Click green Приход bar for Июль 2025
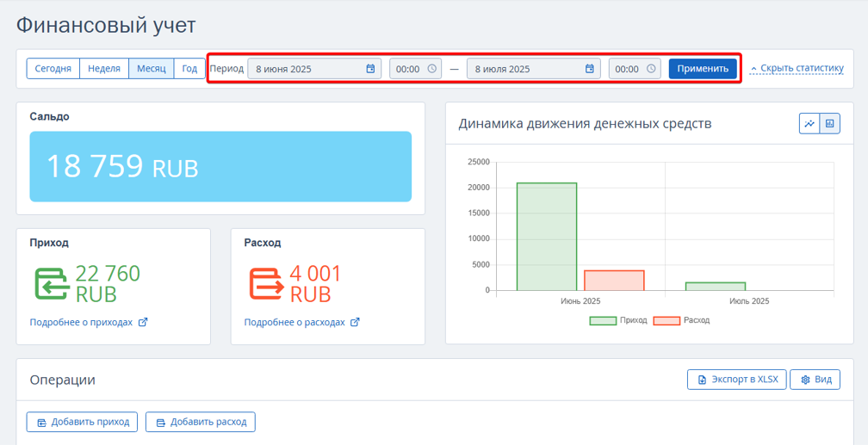The height and width of the screenshot is (445, 868). 716,286
